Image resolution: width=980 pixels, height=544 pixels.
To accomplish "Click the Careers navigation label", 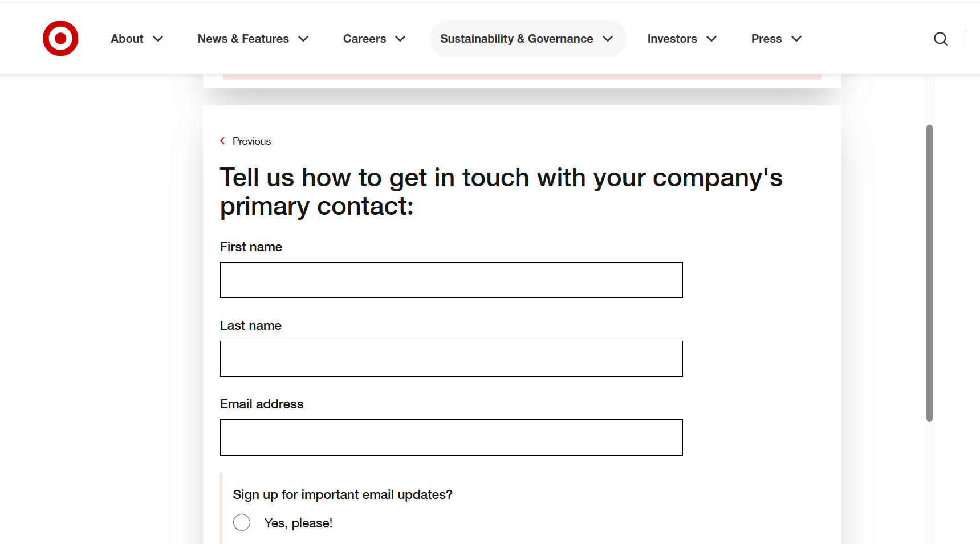I will coord(364,39).
